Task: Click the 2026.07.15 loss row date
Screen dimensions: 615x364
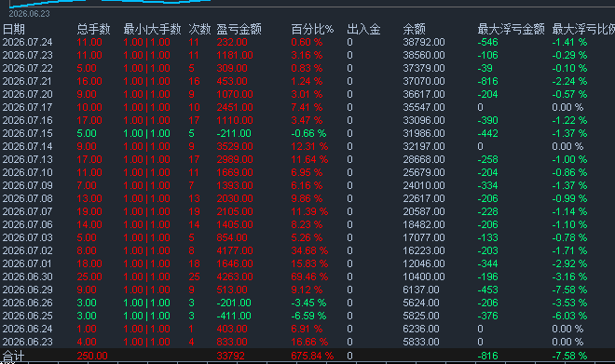Action: point(27,134)
